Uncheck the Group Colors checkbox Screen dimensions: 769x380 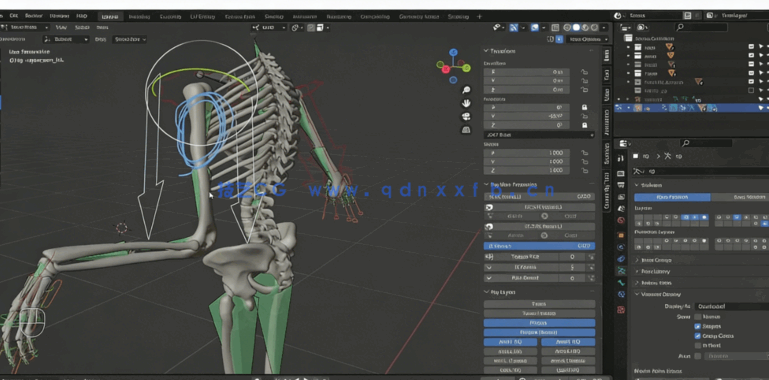[697, 336]
